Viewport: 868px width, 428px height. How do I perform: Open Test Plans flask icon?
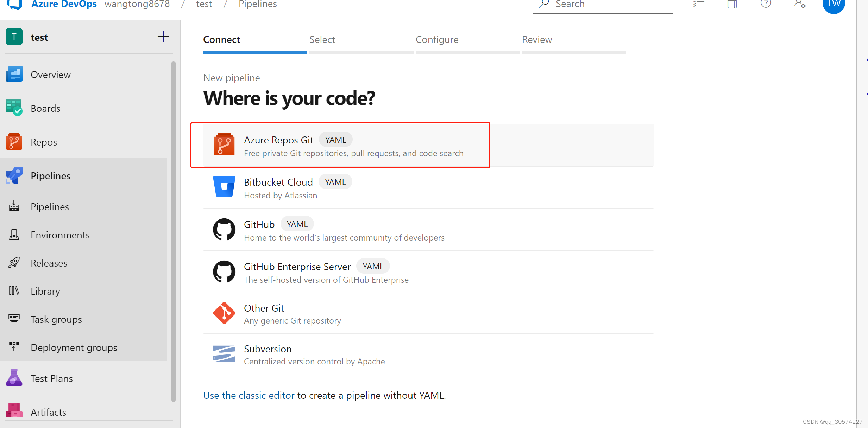pyautogui.click(x=14, y=378)
